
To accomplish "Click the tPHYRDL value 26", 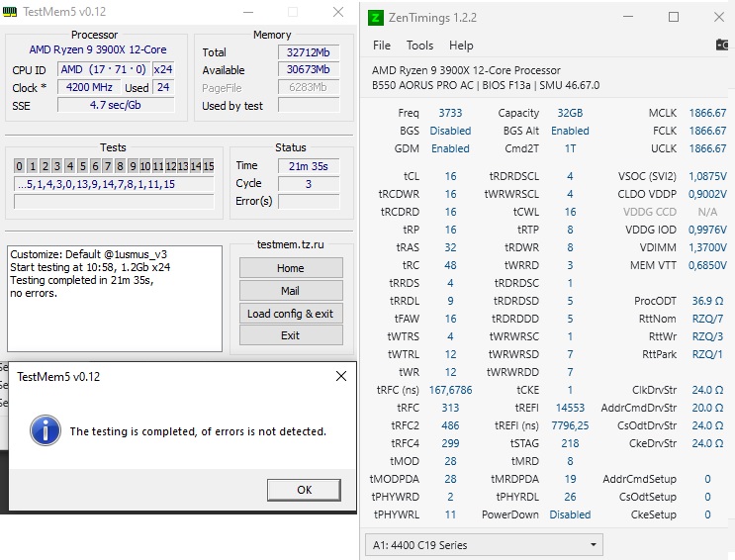I will [x=570, y=497].
